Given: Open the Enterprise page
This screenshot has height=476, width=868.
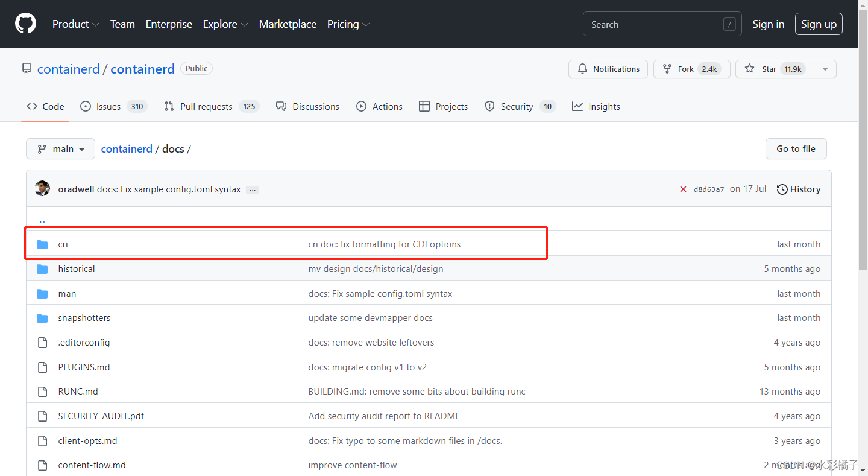Looking at the screenshot, I should (x=169, y=24).
